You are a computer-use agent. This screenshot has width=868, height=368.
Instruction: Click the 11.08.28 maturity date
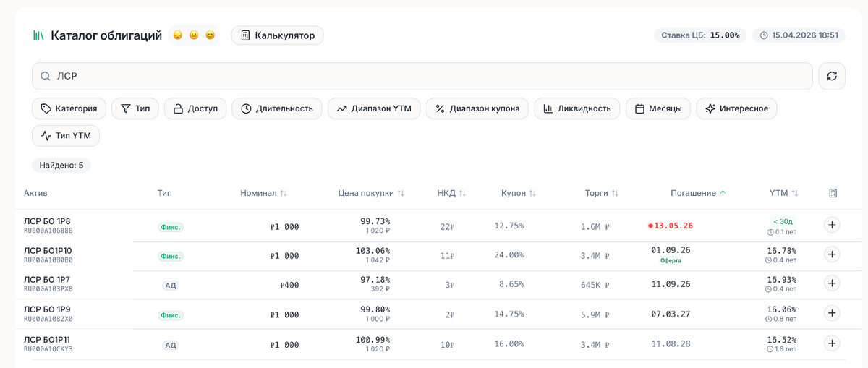pos(671,344)
